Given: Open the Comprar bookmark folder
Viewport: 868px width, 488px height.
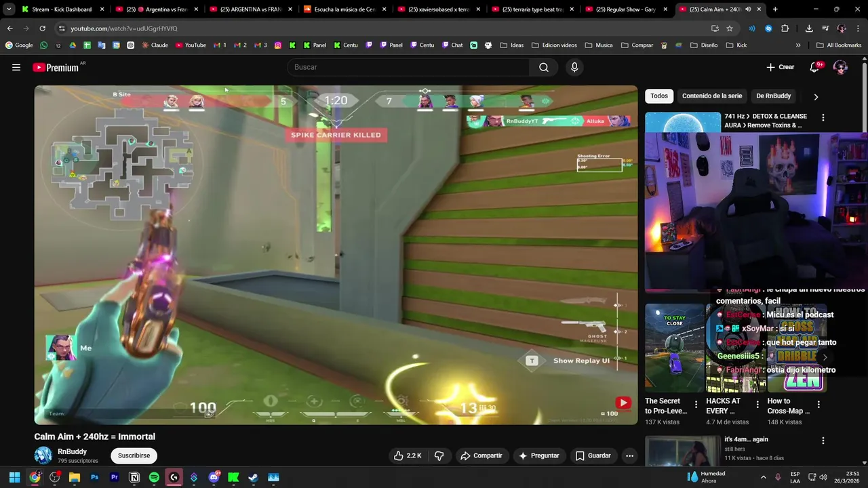Looking at the screenshot, I should (636, 45).
